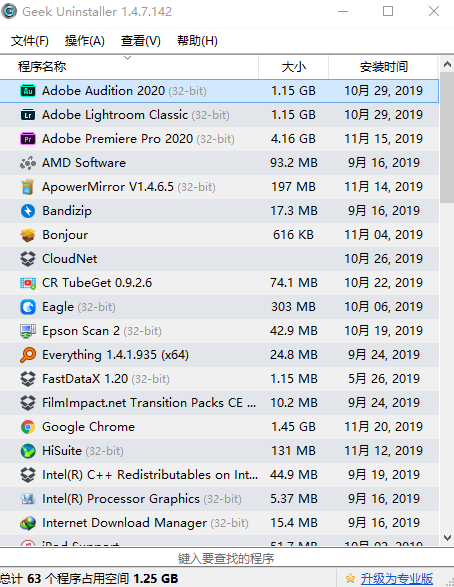Click the Geek Uninstaller title bar logo
The width and height of the screenshot is (454, 587).
tap(9, 11)
